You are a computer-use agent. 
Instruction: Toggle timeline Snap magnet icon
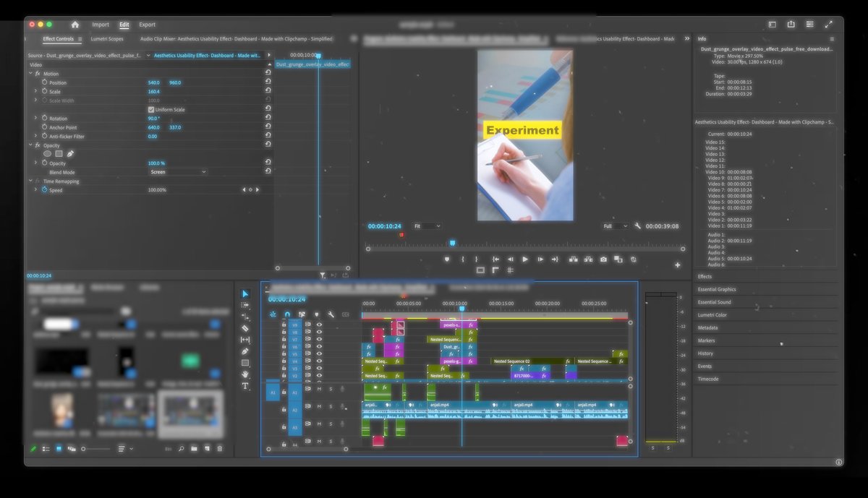tap(287, 314)
